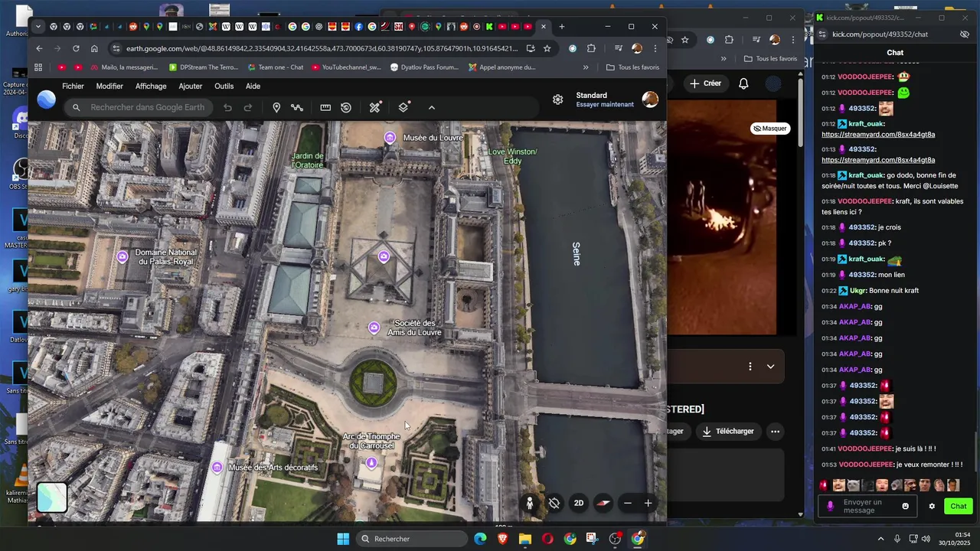
Task: Click Télécharger button in YouTube window
Action: point(728,432)
